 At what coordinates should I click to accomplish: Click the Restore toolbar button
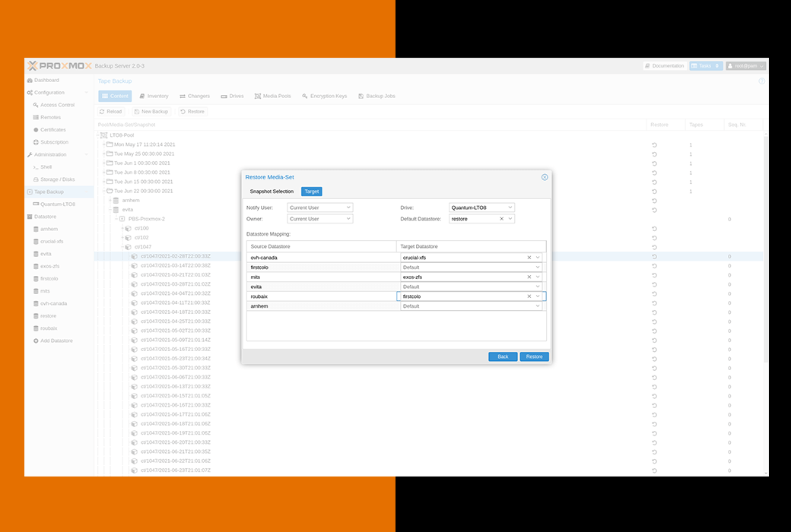click(192, 112)
